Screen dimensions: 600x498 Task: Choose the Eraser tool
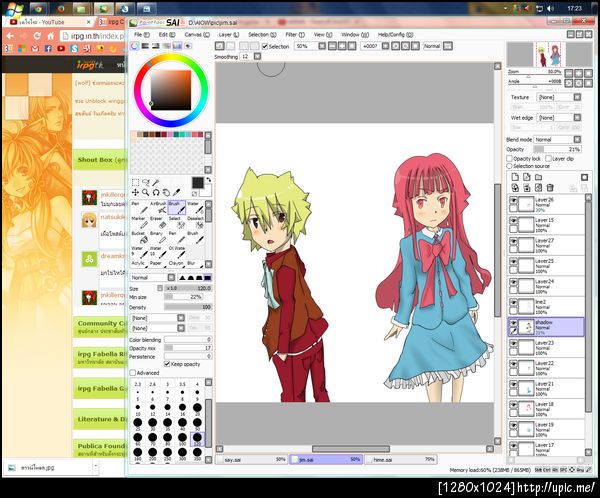[158, 222]
